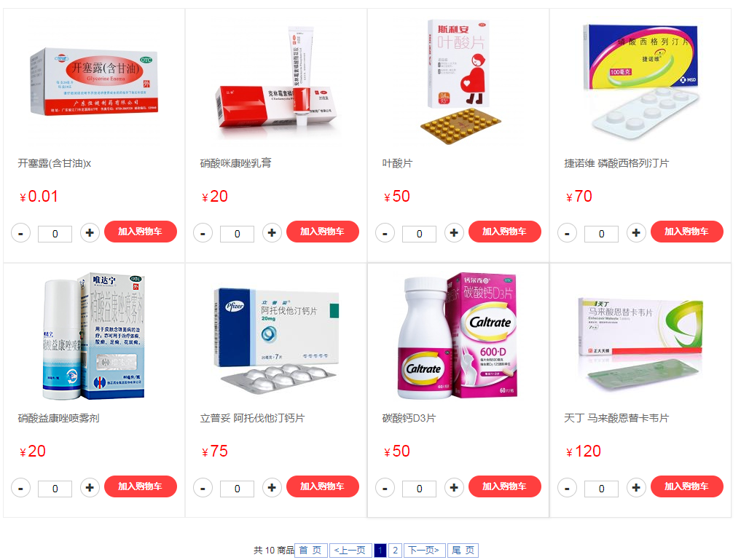Click the 首页 first page link
Image resolution: width=741 pixels, height=560 pixels.
click(310, 551)
